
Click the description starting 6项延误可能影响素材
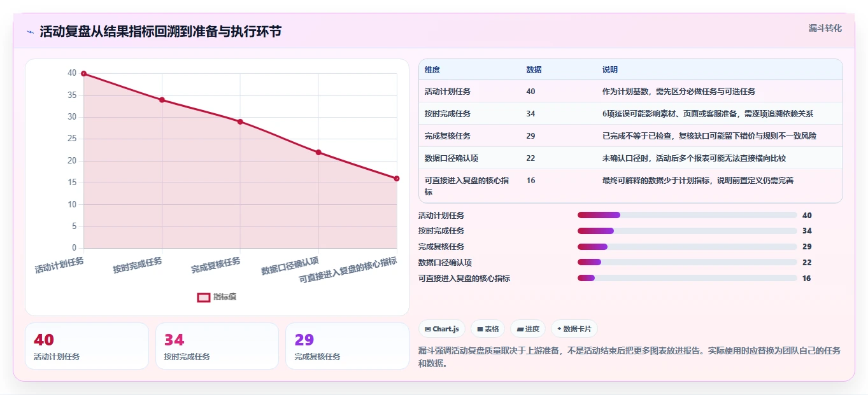[x=708, y=114]
